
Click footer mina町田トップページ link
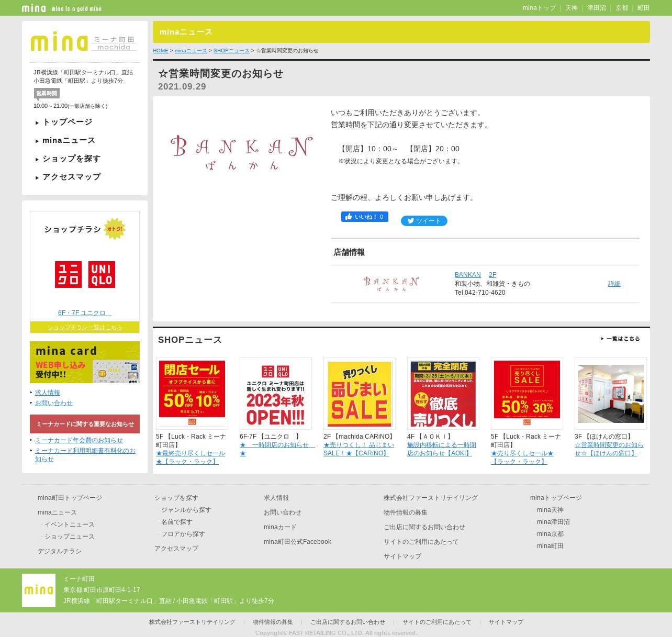click(x=70, y=498)
